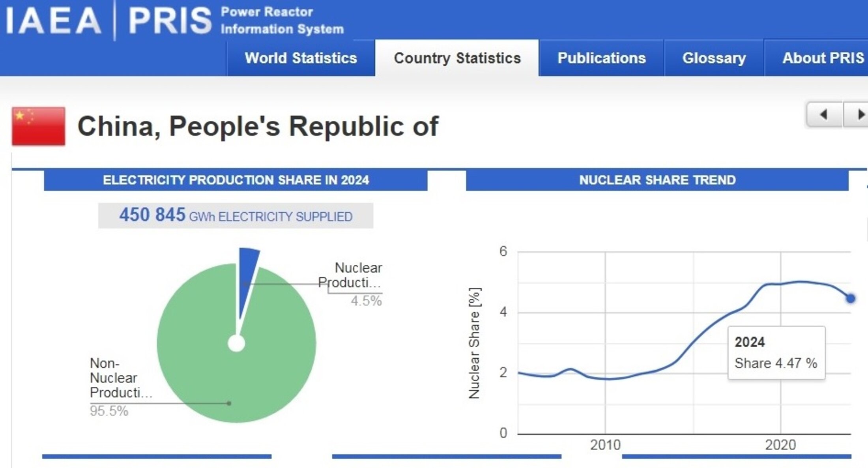Open the About PRIS tab
This screenshot has width=868, height=468.
tap(823, 58)
